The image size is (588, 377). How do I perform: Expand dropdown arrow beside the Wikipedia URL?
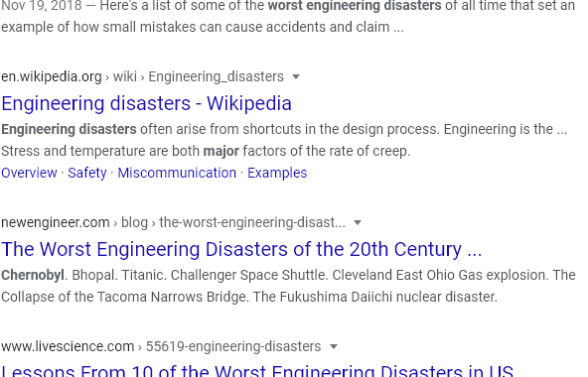pyautogui.click(x=296, y=76)
